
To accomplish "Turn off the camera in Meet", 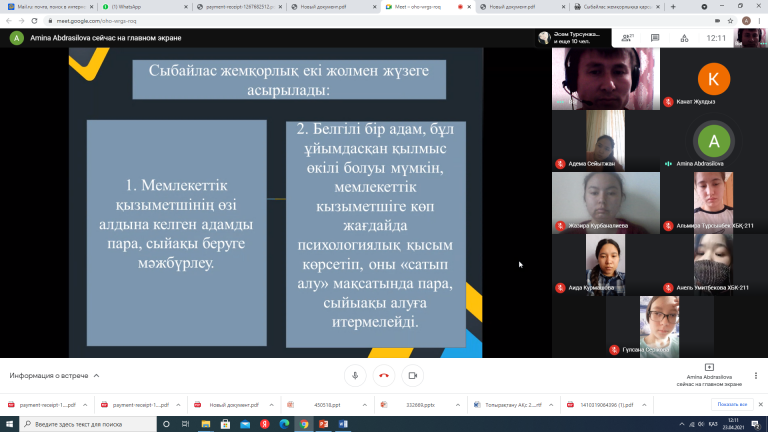I will click(413, 376).
